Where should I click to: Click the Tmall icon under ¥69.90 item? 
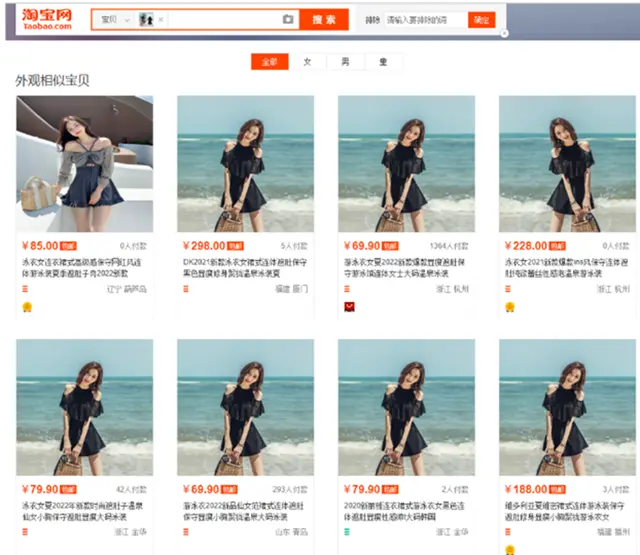(x=348, y=306)
